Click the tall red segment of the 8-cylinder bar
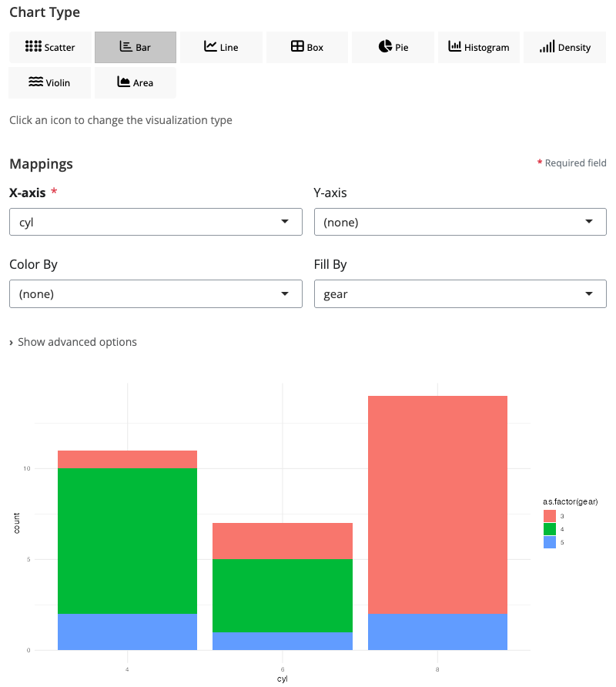This screenshot has height=687, width=616. [x=437, y=504]
